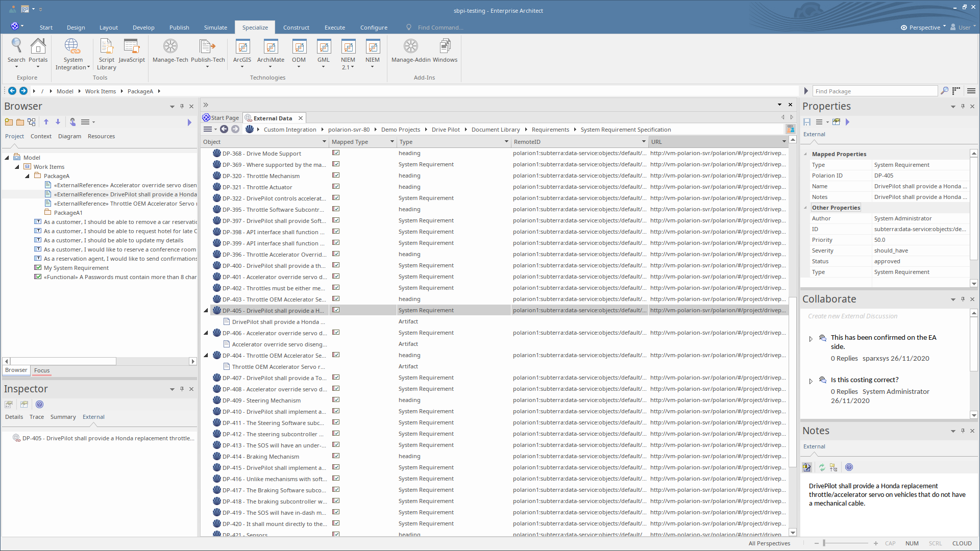
Task: Click the navigate back arrow in the breadcrumb bar
Action: (12, 91)
